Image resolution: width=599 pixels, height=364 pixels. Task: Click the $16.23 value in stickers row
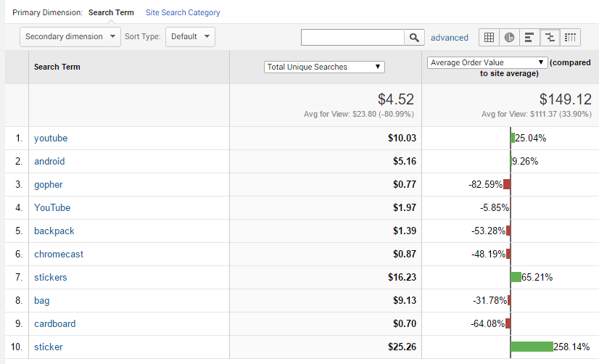coord(402,277)
